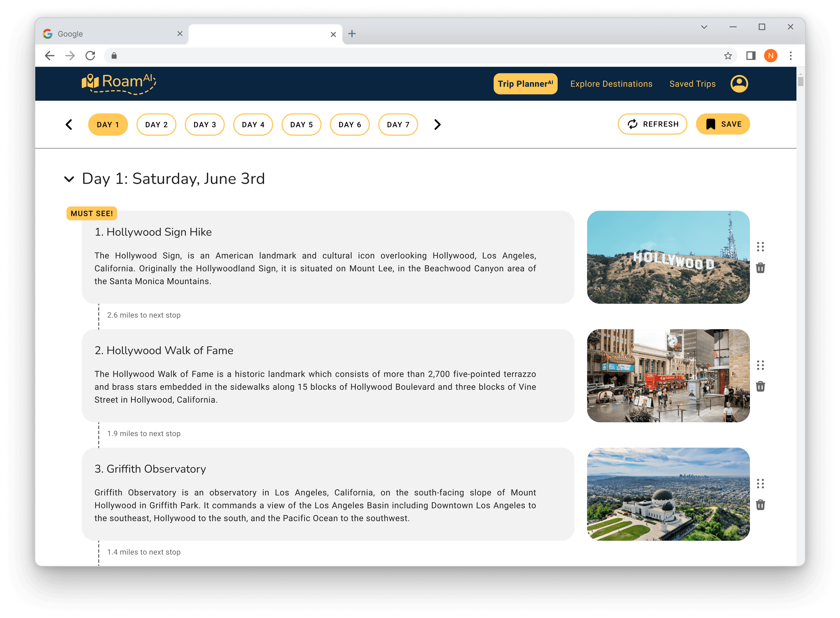Viewport: 840px width, 618px height.
Task: Switch to the DAY 7 pill
Action: tap(398, 125)
